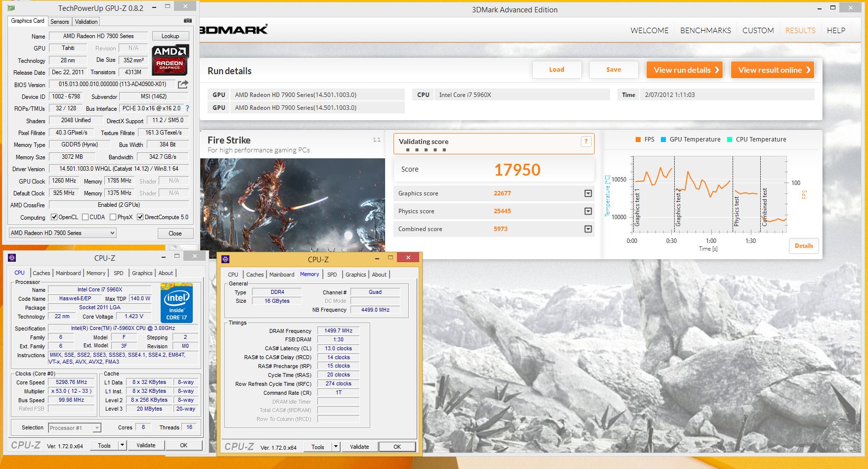Screen dimensions: 868x469
Task: Click the Tools button in left CPU-Z
Action: (x=104, y=445)
